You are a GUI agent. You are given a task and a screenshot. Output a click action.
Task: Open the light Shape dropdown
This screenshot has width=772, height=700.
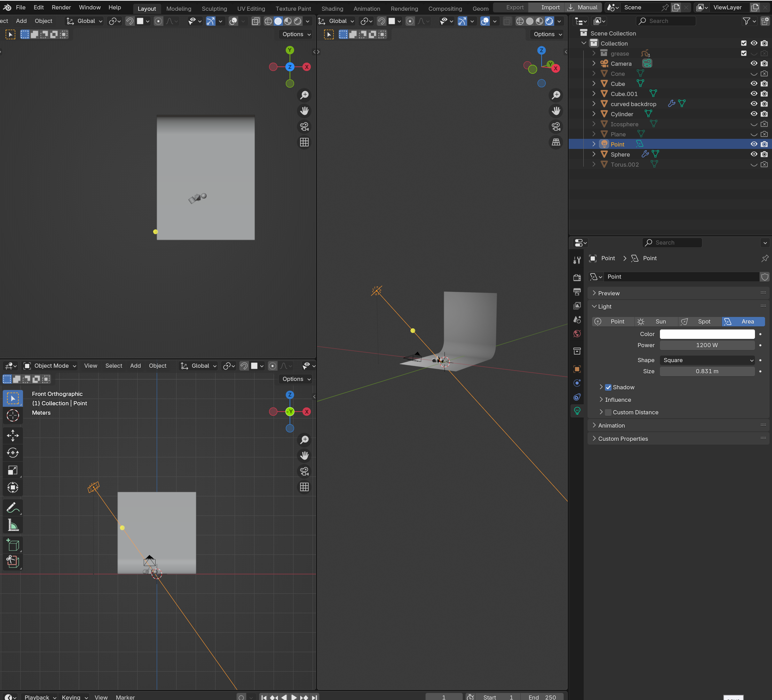click(x=707, y=360)
